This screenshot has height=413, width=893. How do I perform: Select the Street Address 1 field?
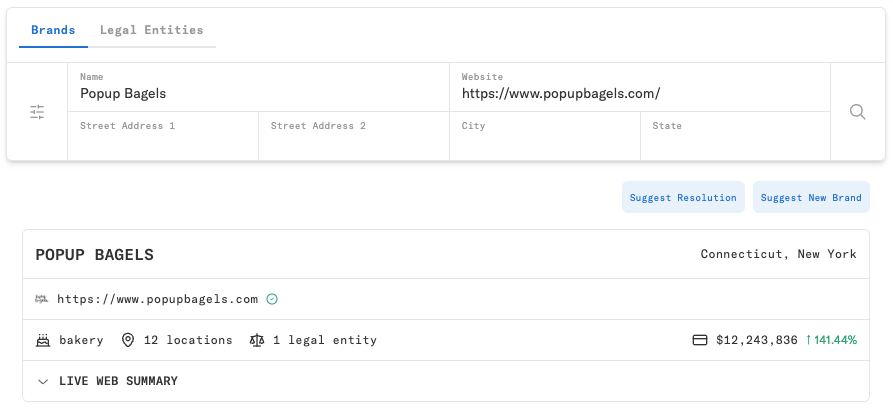coord(163,138)
